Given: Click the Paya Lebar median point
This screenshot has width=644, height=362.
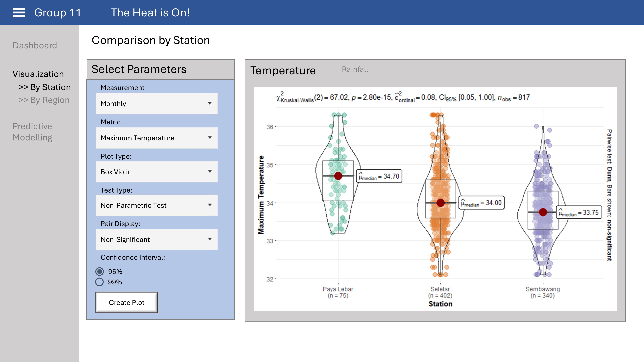Looking at the screenshot, I should [338, 176].
